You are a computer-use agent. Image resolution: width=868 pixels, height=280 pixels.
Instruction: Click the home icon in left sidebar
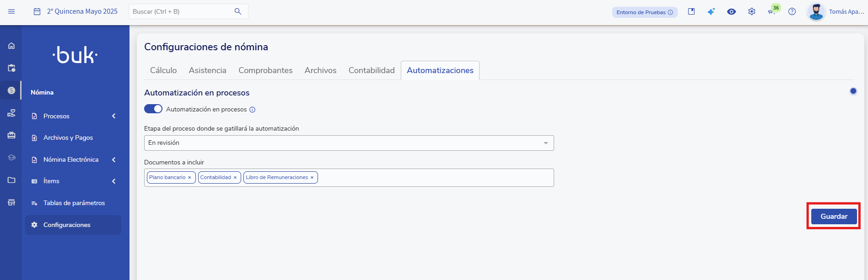[x=11, y=46]
